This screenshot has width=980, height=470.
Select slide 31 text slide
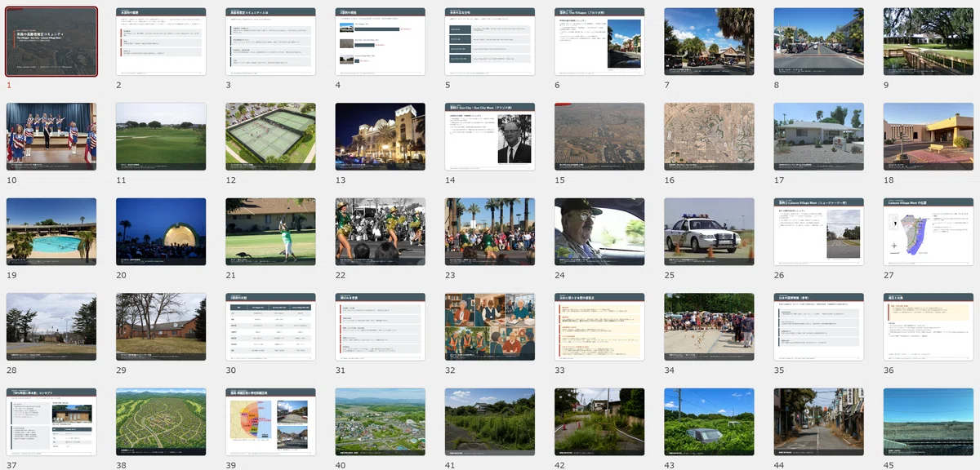coord(381,327)
